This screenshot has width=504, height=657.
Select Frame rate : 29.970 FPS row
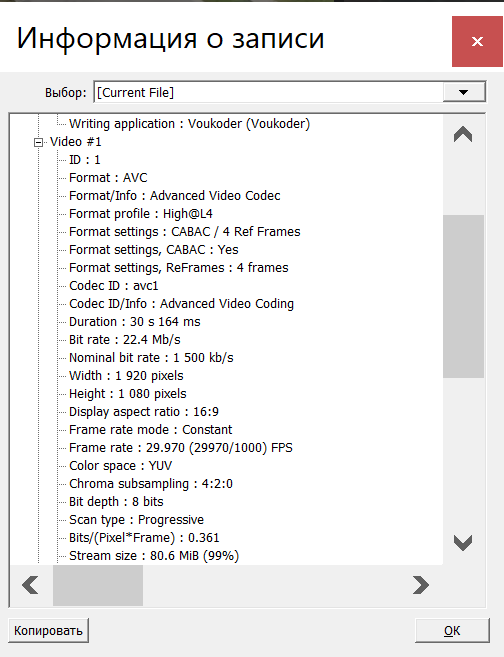(181, 448)
